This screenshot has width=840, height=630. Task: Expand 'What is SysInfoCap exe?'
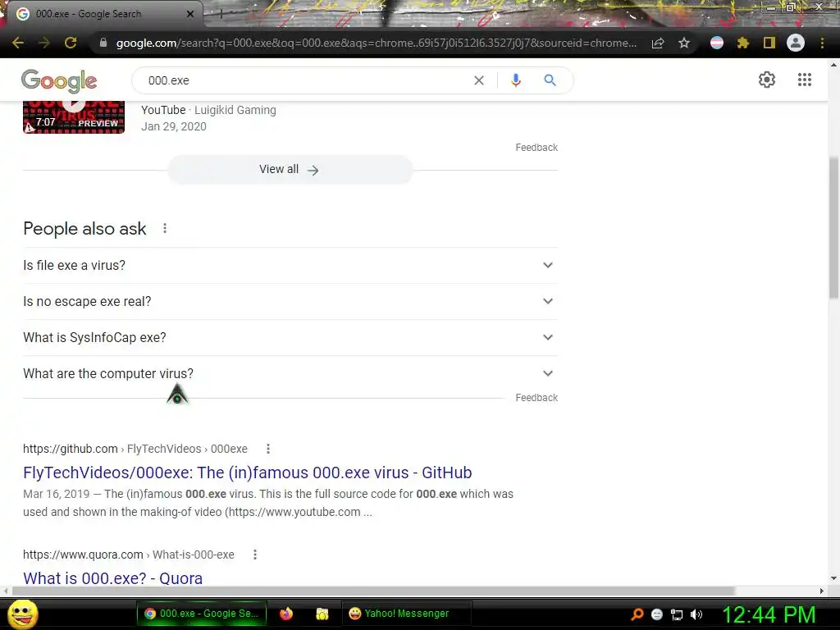pyautogui.click(x=290, y=337)
